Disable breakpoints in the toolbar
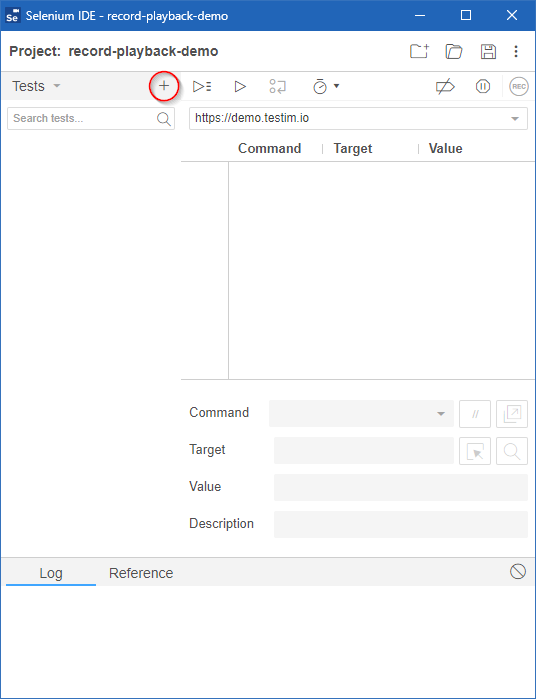 (445, 86)
